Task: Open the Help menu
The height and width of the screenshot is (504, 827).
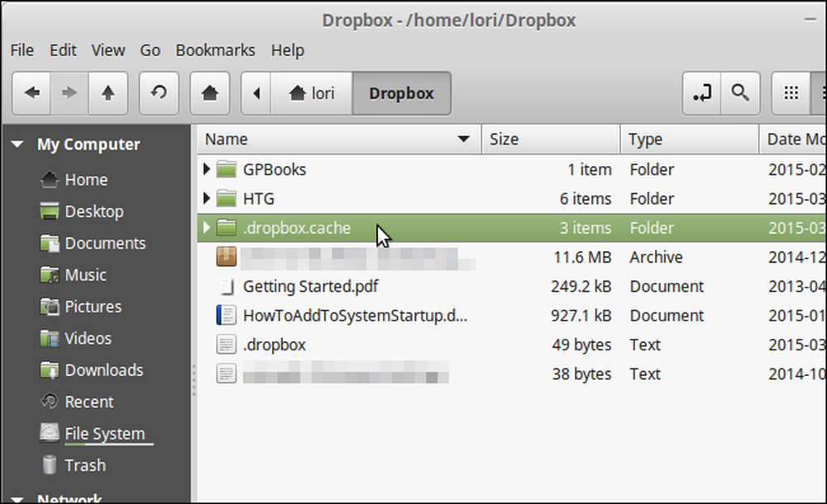Action: point(288,50)
